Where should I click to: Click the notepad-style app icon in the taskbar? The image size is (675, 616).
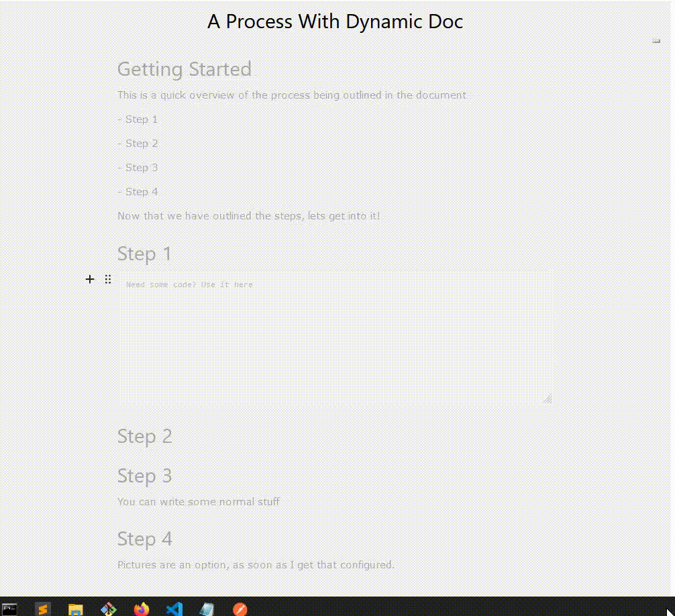(206, 609)
